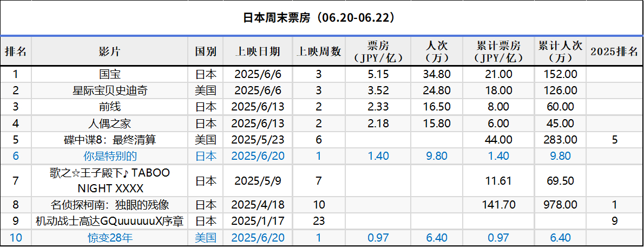The height and width of the screenshot is (247, 644).
Task: Click the film name 碟中谍8：最终清算
Action: (x=110, y=140)
